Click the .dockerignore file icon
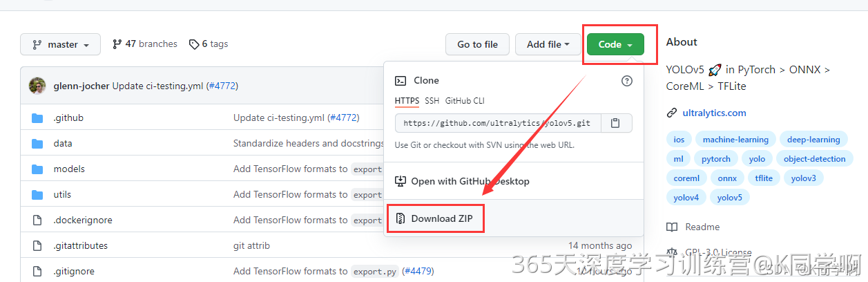This screenshot has height=282, width=868. [37, 220]
